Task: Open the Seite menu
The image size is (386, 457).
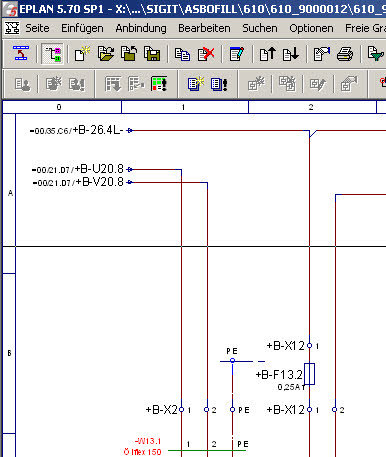Action: pos(37,28)
